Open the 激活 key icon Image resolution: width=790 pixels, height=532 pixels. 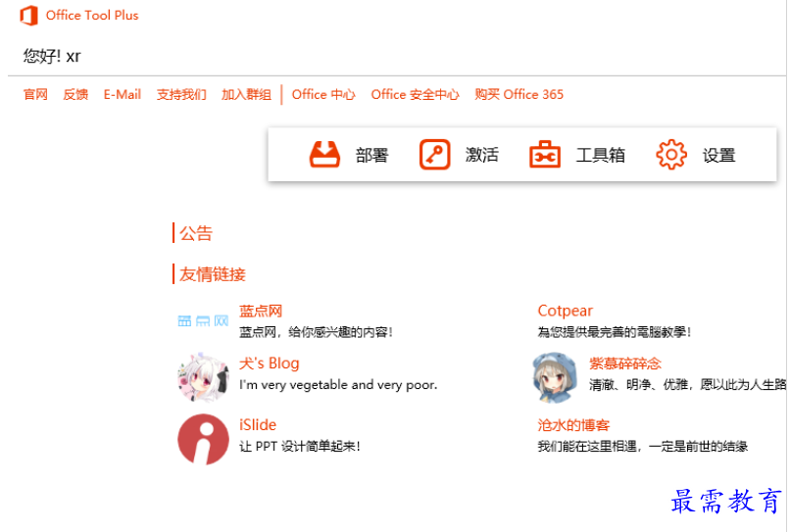(435, 154)
